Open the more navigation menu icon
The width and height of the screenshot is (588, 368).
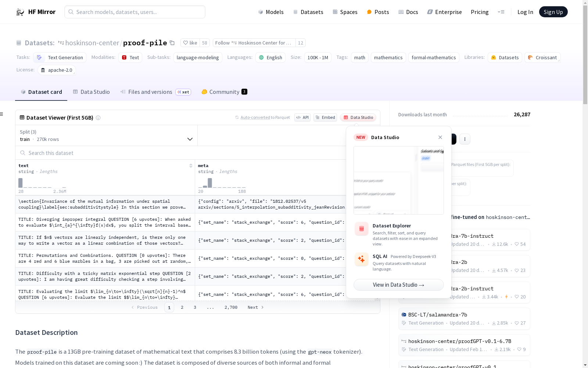501,12
